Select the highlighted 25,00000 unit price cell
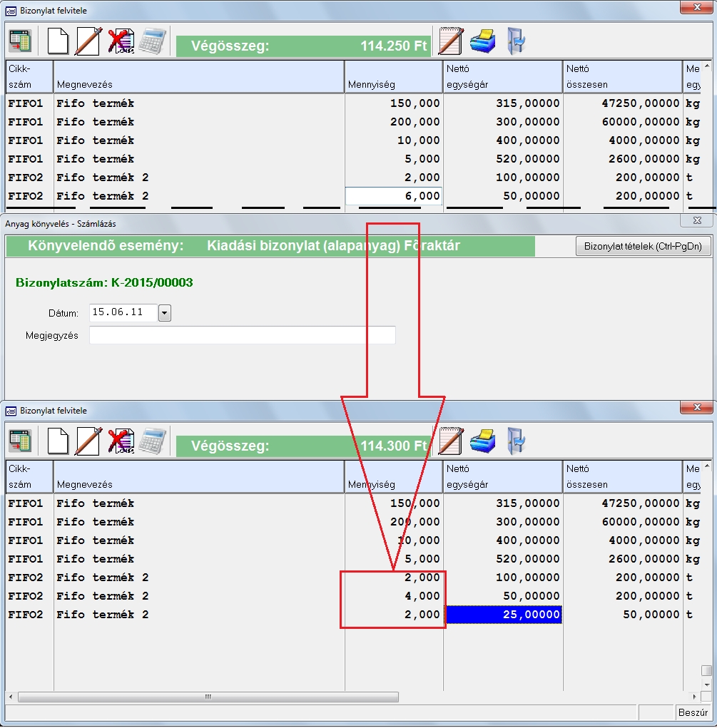Image resolution: width=717 pixels, height=728 pixels. coord(503,615)
